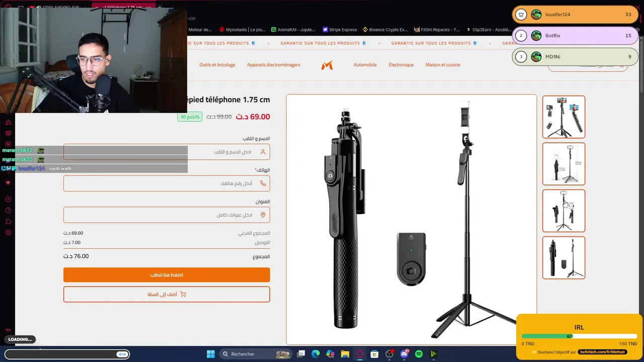644x362 pixels.
Task: Click the IRL goal progress bar
Action: 579,336
